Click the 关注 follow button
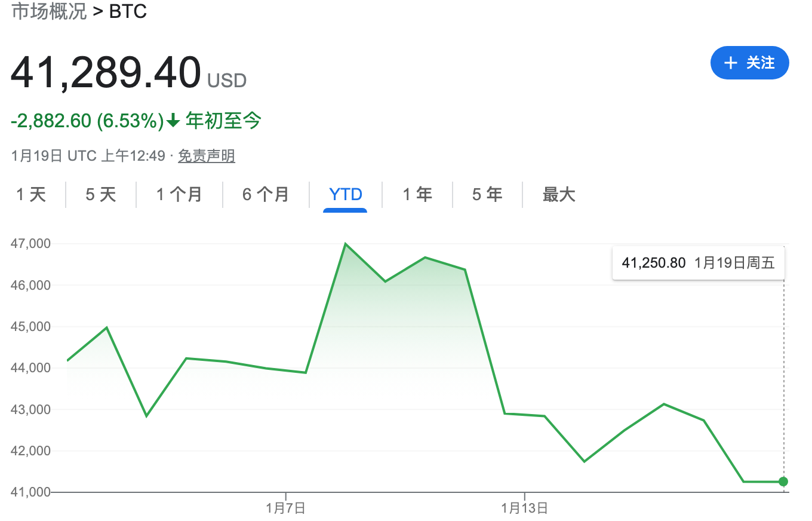The height and width of the screenshot is (521, 812). tap(750, 63)
